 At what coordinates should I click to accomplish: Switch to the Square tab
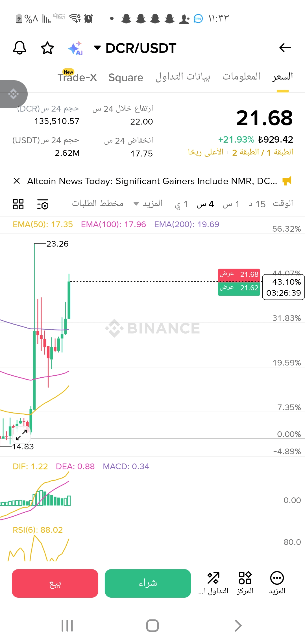[126, 77]
